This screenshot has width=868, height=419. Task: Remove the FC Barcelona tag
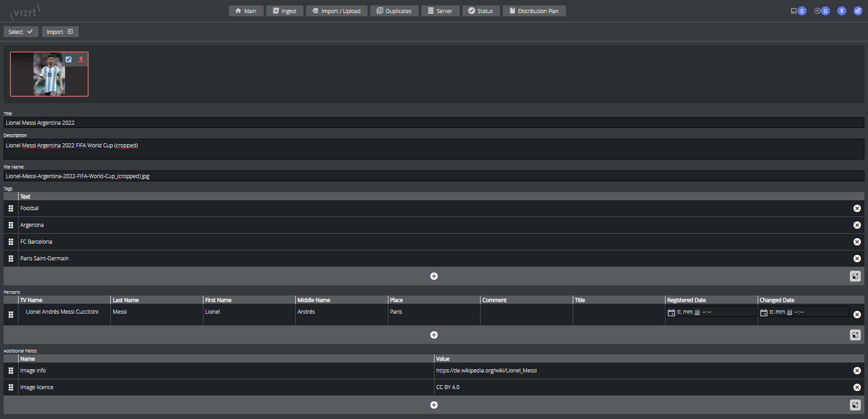(857, 242)
